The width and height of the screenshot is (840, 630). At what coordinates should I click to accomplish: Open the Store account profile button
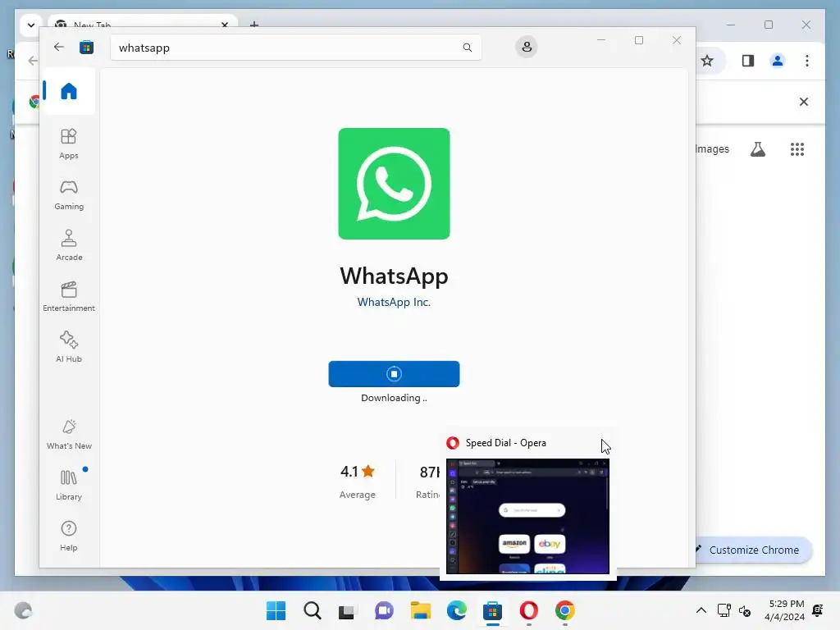pos(527,47)
